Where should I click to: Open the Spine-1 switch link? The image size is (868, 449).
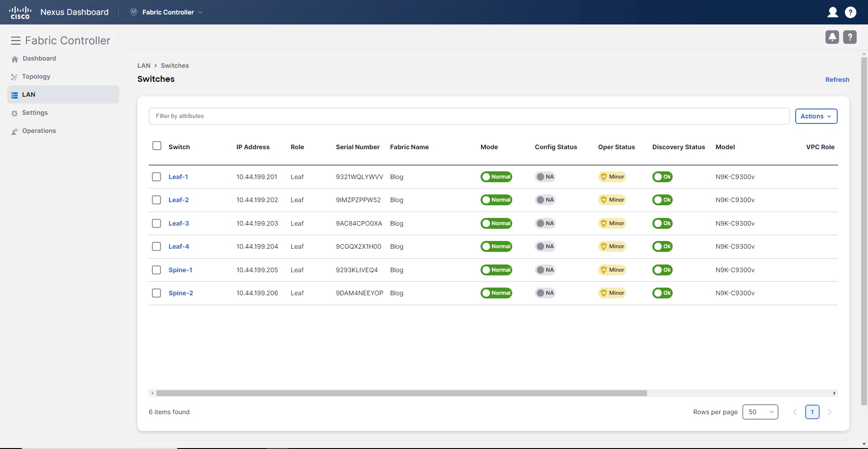click(180, 270)
